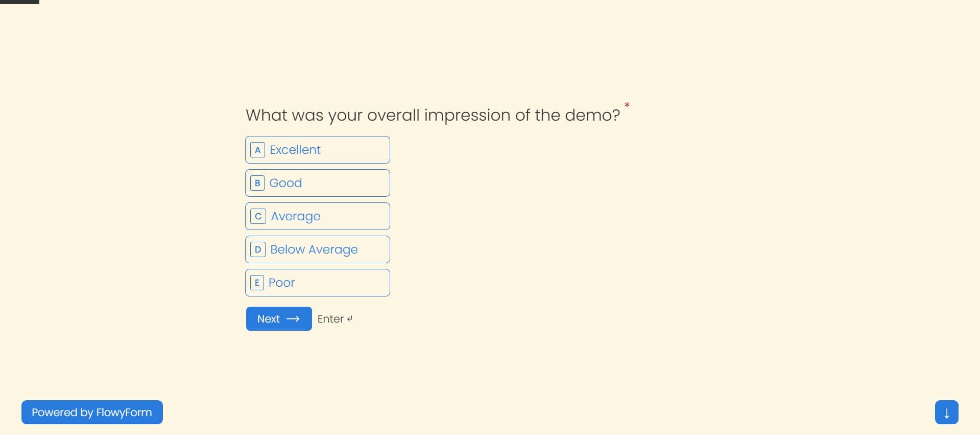Click the word "demo?" in the question
The width and height of the screenshot is (980, 435).
click(592, 115)
